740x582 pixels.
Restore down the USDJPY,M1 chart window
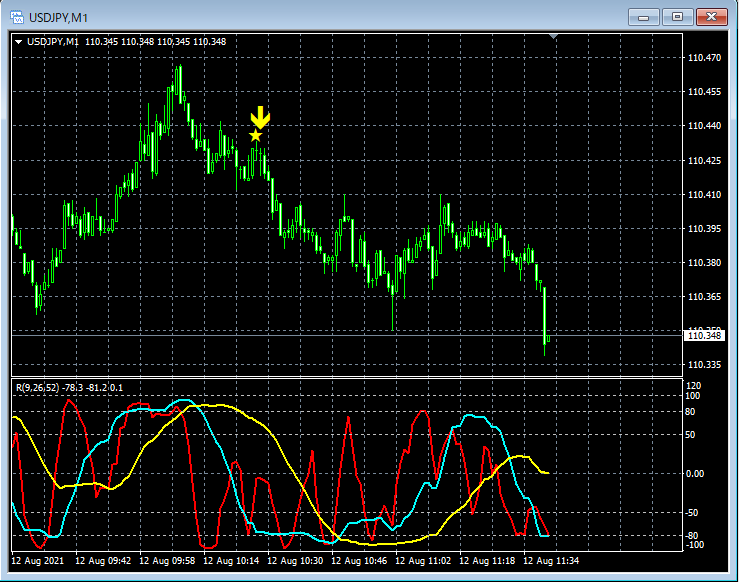point(677,17)
